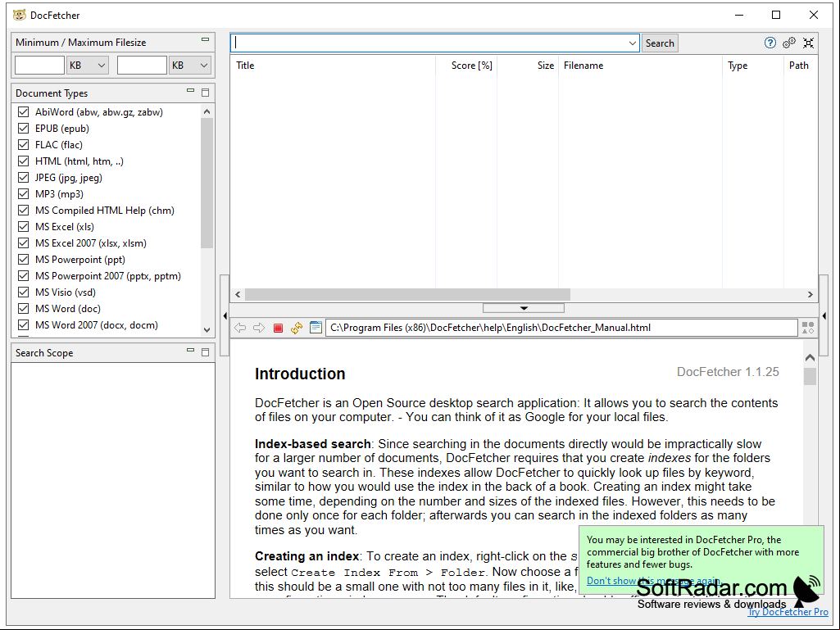
Task: Uncheck MS Excel 2007 type
Action: [x=23, y=243]
